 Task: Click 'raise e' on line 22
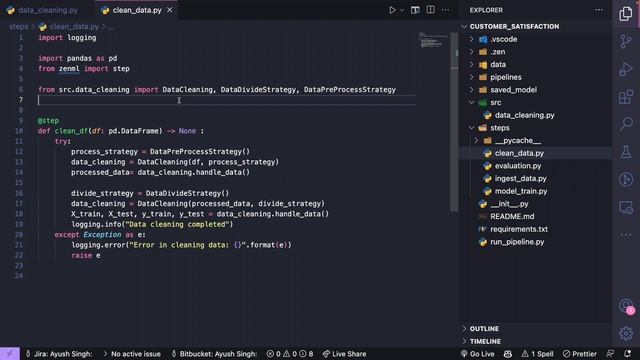86,256
